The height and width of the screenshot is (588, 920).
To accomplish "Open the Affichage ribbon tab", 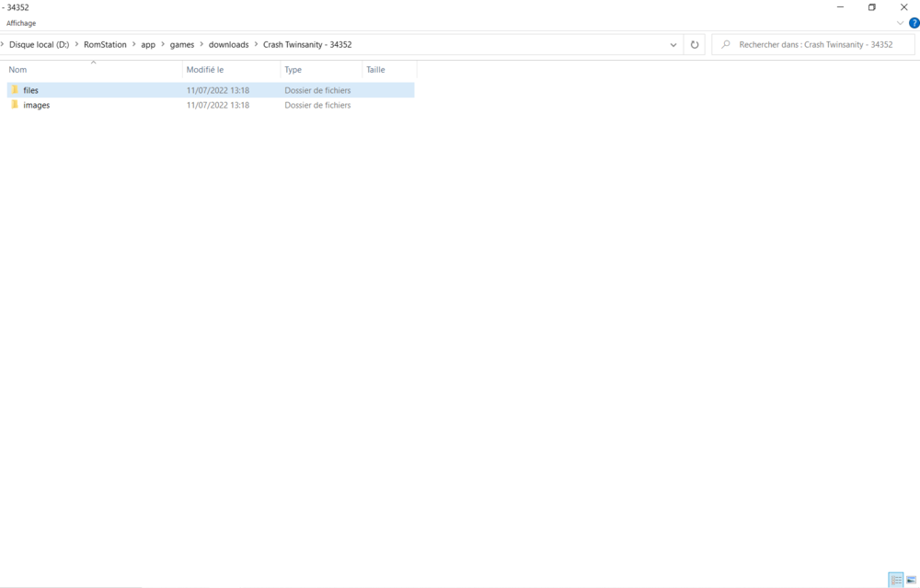I will point(21,23).
